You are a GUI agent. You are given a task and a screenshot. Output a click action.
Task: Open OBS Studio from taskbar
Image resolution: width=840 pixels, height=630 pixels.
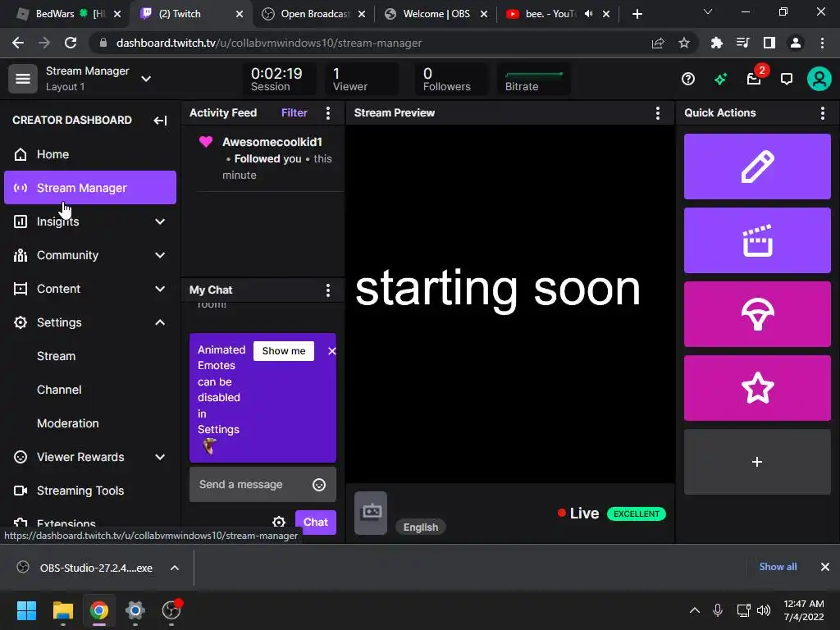point(171,610)
